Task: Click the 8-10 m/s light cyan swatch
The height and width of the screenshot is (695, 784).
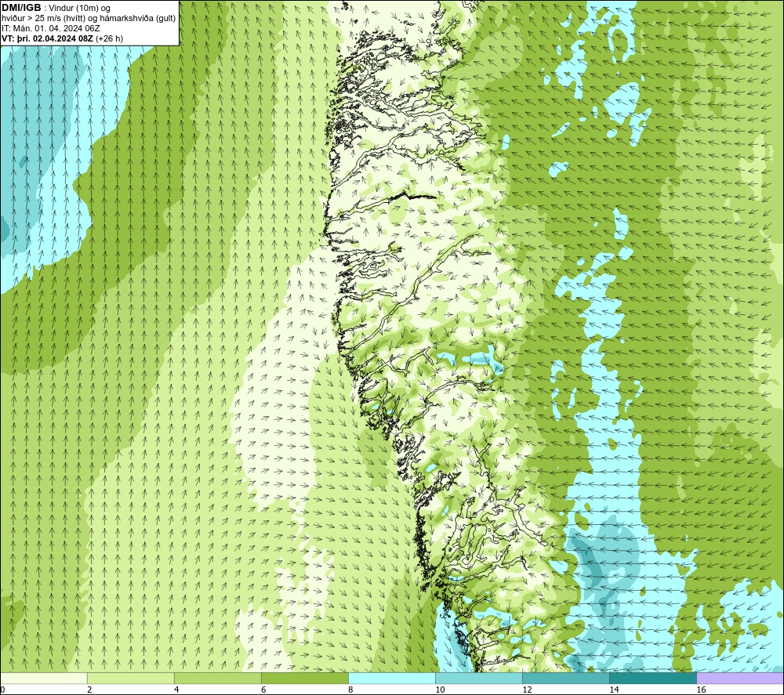Action: coord(391,678)
